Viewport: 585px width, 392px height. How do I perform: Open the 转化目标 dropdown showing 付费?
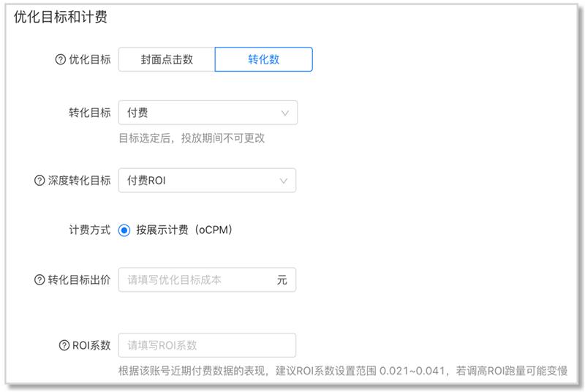pyautogui.click(x=197, y=113)
